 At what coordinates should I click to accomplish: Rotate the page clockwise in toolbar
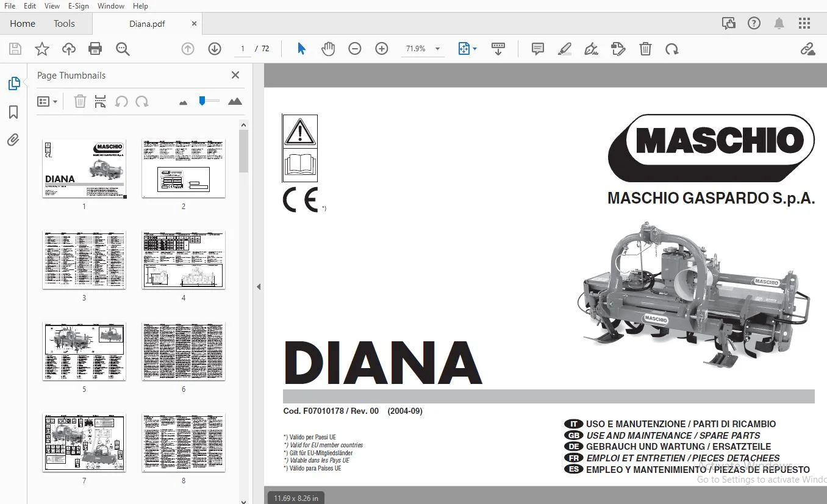672,49
